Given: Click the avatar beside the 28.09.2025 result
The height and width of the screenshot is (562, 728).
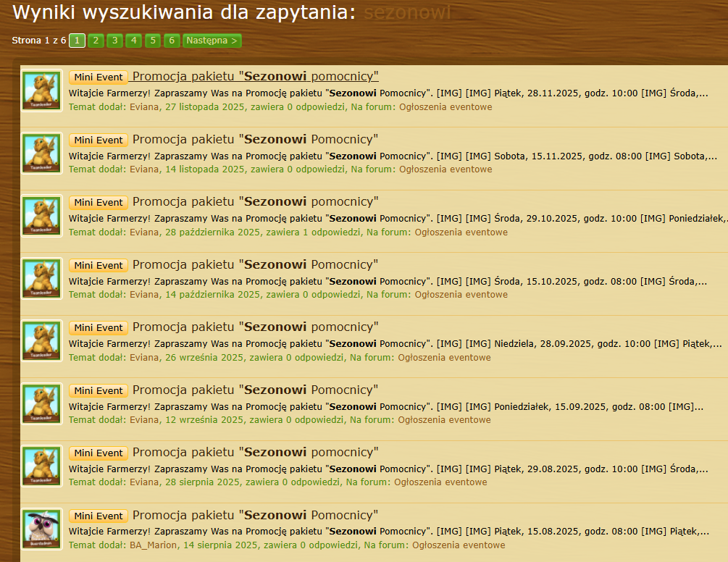Looking at the screenshot, I should tap(41, 341).
